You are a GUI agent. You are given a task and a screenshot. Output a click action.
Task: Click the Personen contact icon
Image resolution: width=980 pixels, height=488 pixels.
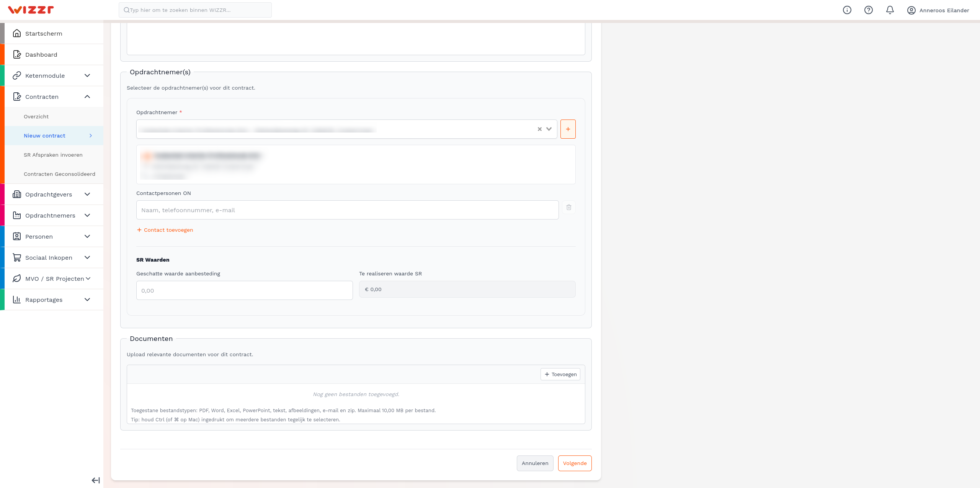pos(17,236)
